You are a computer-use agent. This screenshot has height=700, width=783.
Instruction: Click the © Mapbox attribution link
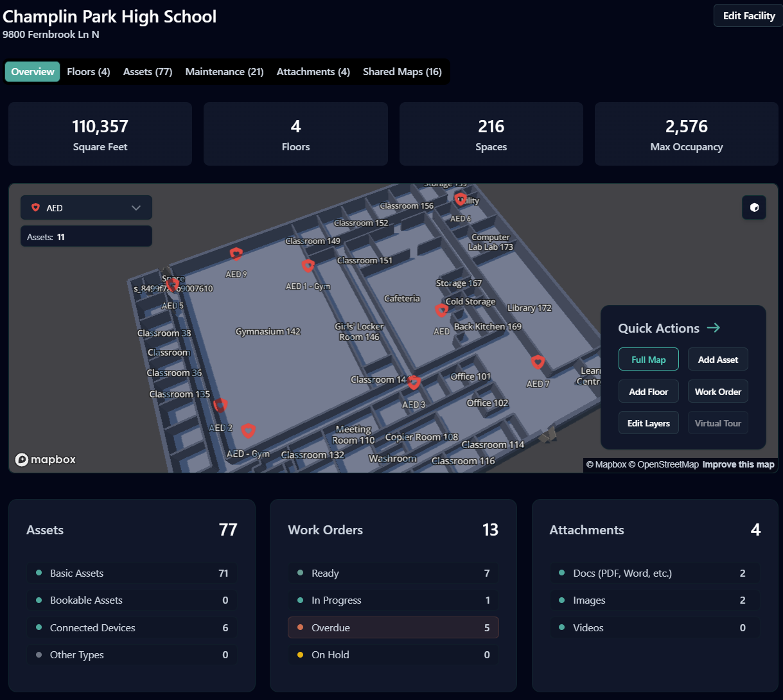pos(606,464)
